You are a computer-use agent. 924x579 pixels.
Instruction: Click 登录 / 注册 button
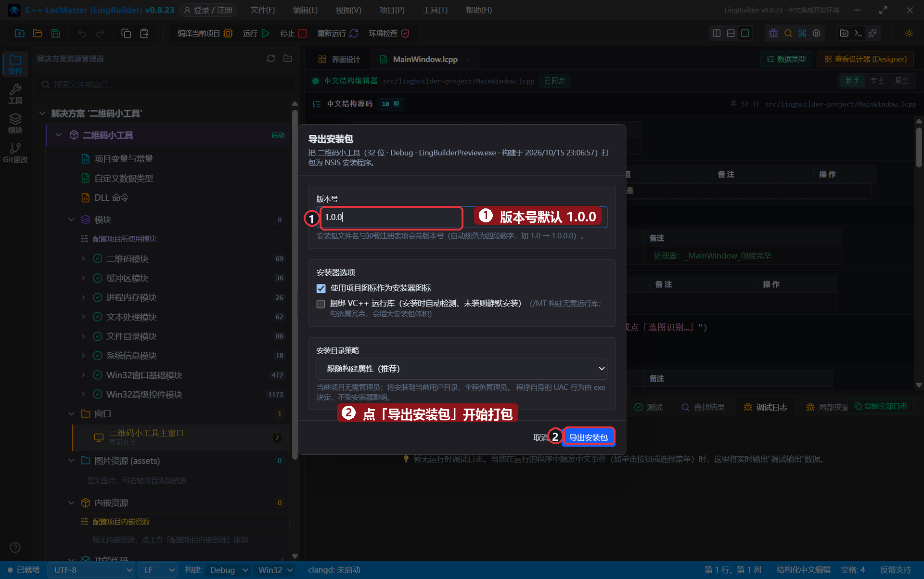(x=208, y=10)
